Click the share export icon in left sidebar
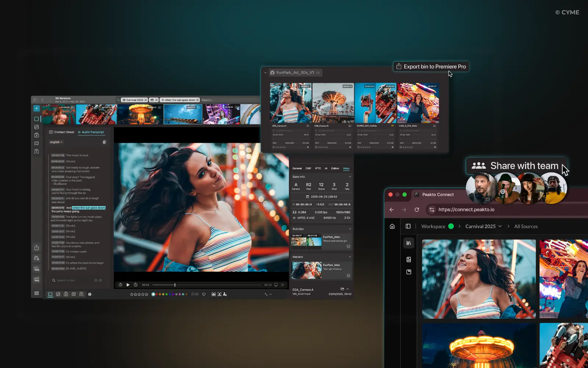The image size is (588, 368). pos(36,248)
